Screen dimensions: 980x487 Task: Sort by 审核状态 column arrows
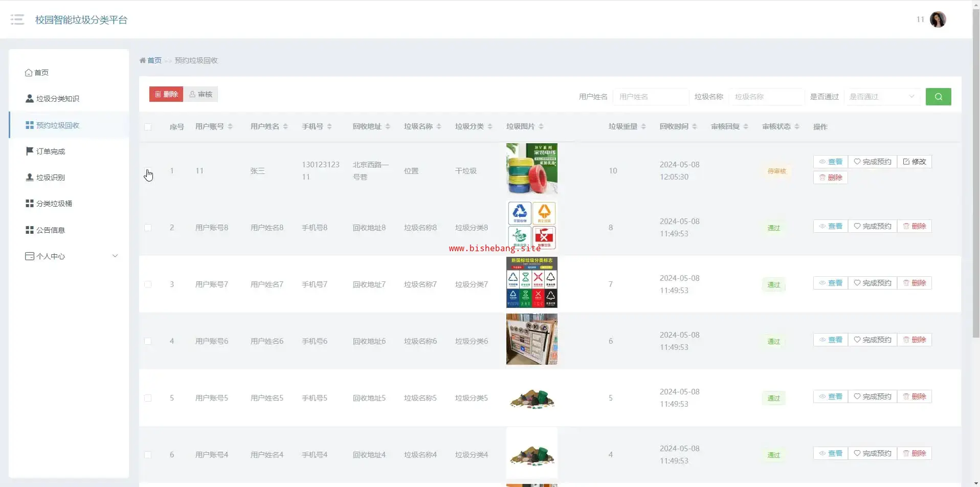click(x=797, y=126)
